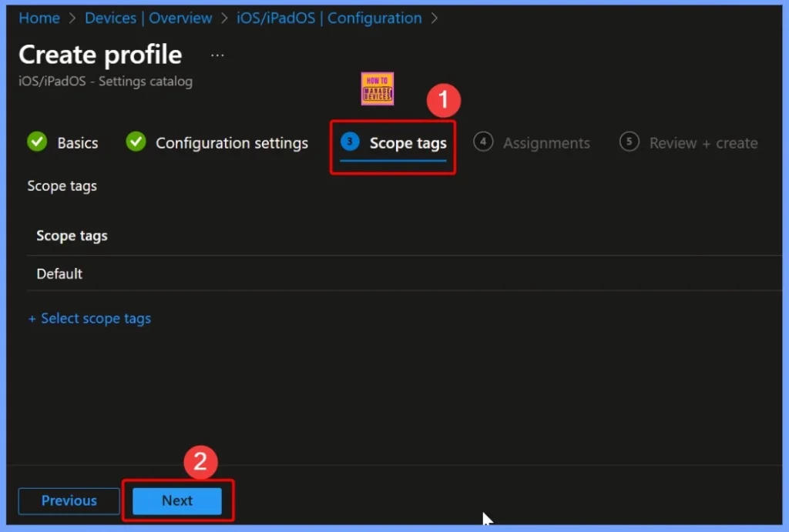Open the Review + create step

[x=706, y=142]
